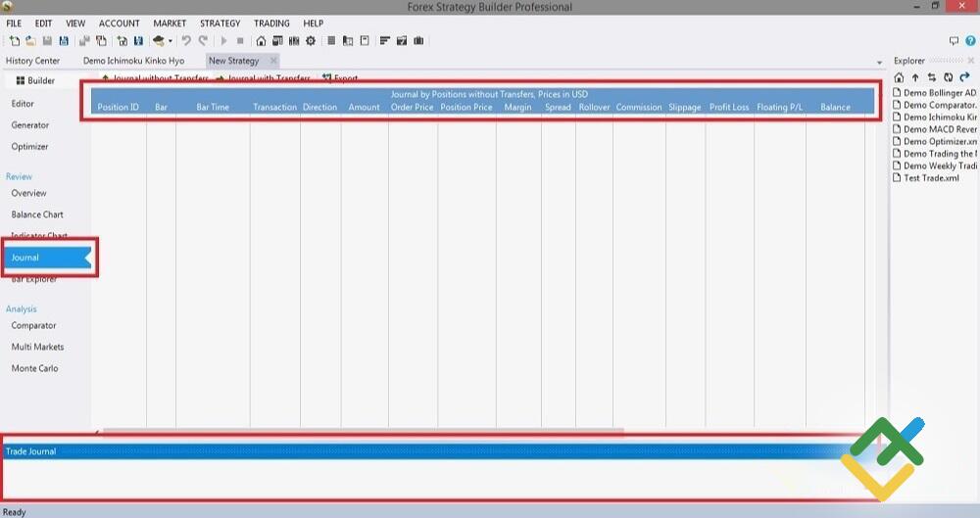Switch to the History Center tab

32,61
